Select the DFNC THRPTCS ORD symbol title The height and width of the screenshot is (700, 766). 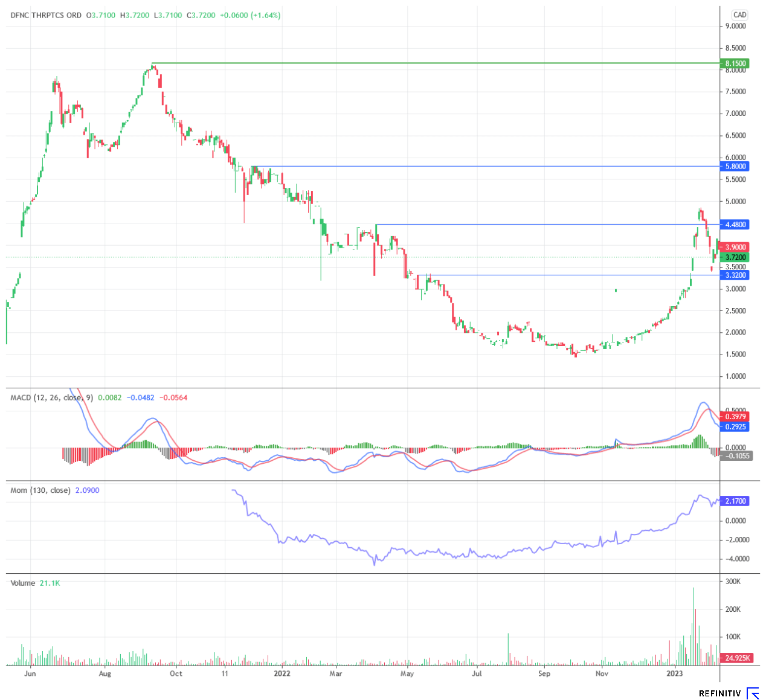click(46, 15)
